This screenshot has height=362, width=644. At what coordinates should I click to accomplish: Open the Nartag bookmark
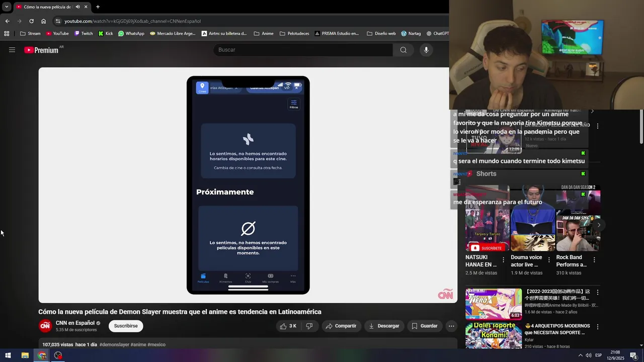point(411,34)
